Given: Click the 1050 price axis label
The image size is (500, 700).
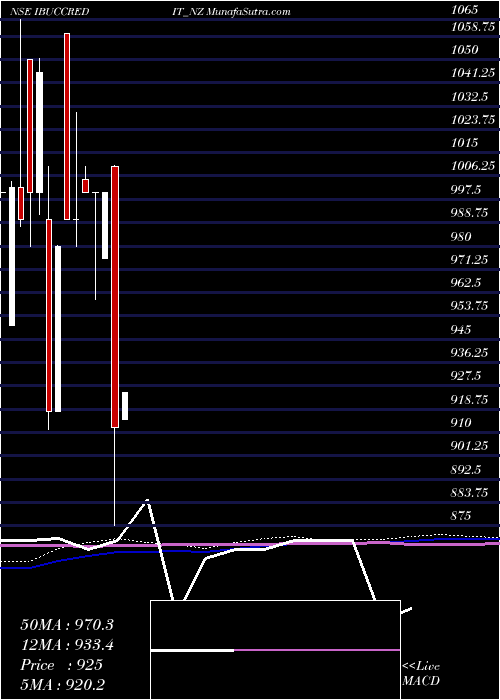Looking at the screenshot, I should [465, 50].
